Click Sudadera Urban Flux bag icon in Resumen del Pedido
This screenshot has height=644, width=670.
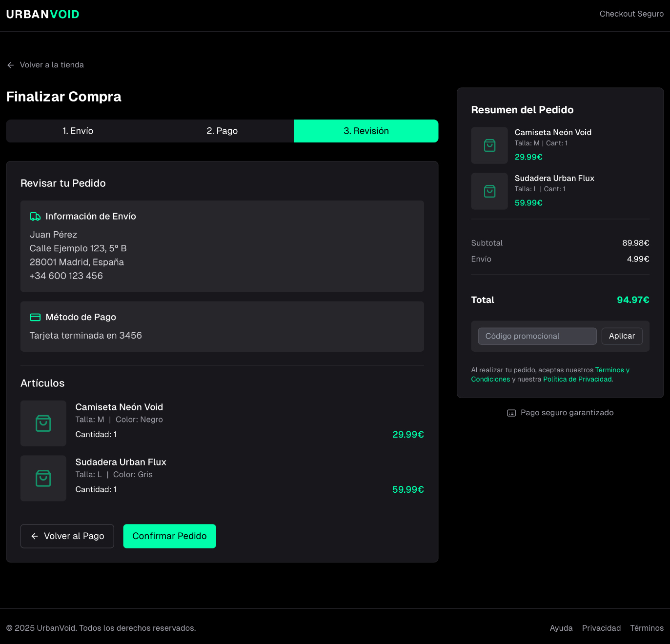coord(489,191)
